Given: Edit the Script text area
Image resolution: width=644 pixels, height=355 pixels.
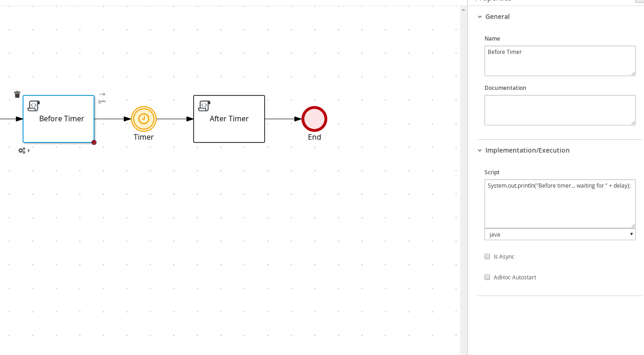Looking at the screenshot, I should 560,204.
